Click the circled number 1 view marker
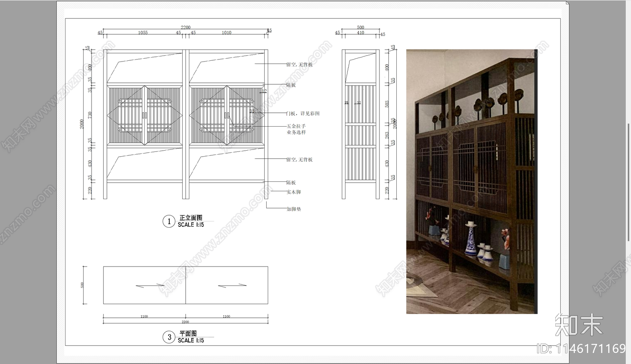The height and width of the screenshot is (364, 631). click(169, 221)
